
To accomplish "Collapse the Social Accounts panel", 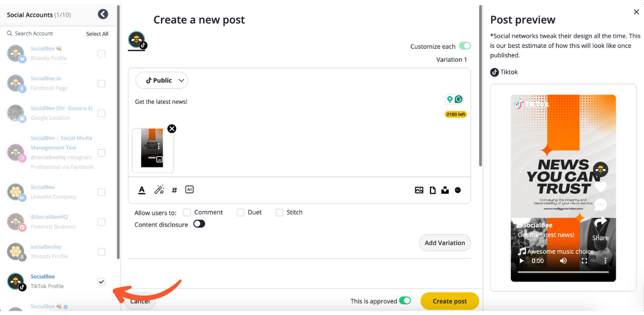I will tap(103, 14).
